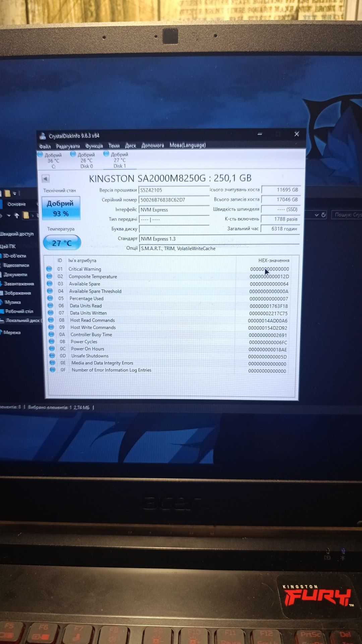This screenshot has height=644, width=362.
Task: Click the empty drive letter field
Action: (174, 229)
